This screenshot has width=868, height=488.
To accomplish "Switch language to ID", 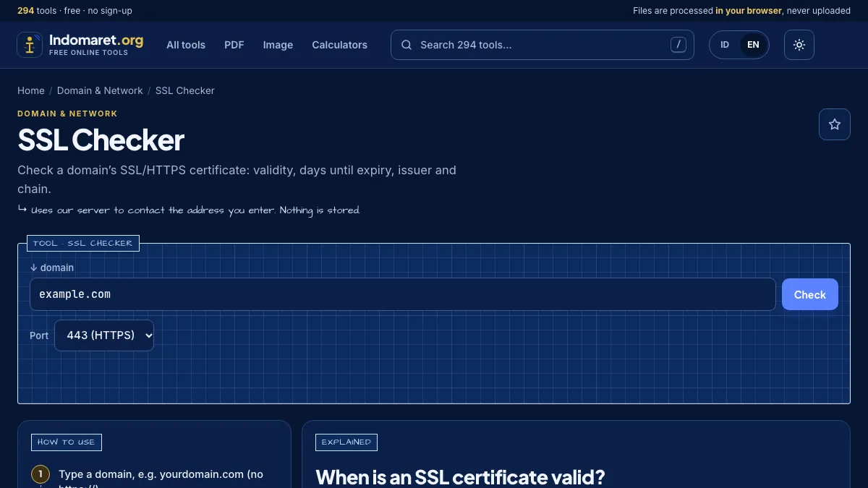I will [725, 45].
